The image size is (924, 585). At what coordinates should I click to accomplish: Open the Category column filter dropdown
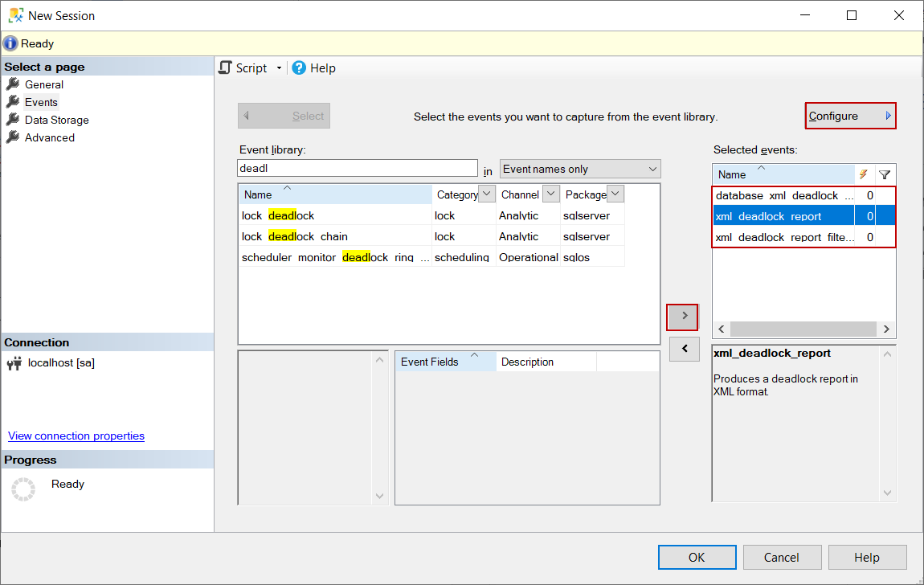pyautogui.click(x=486, y=194)
